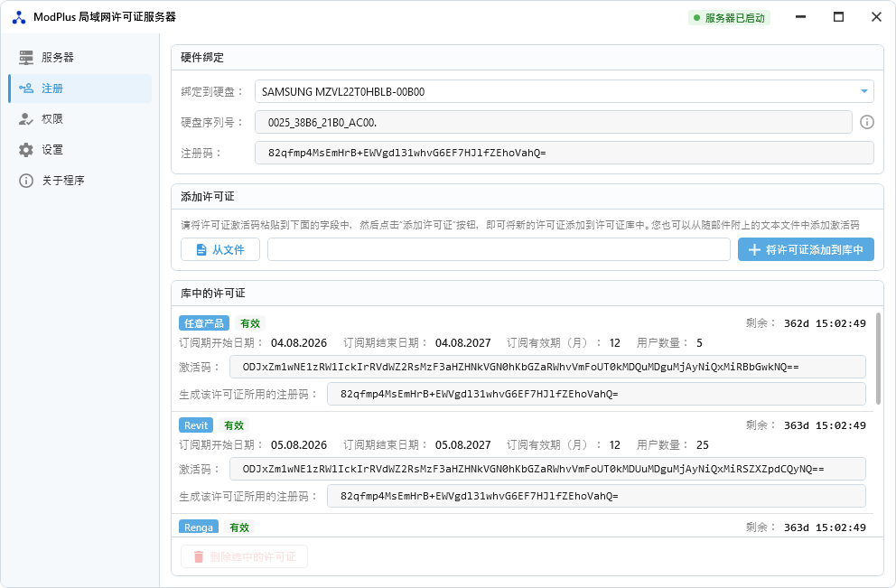Screen dimensions: 896x588
Task: Click end date 04.08.2027
Action: pos(462,343)
